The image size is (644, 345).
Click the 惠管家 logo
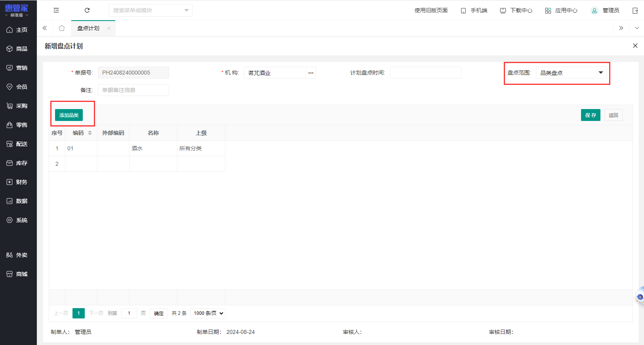pos(17,10)
